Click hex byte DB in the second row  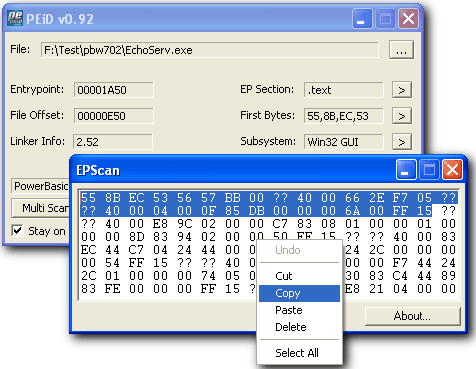pyautogui.click(x=257, y=211)
